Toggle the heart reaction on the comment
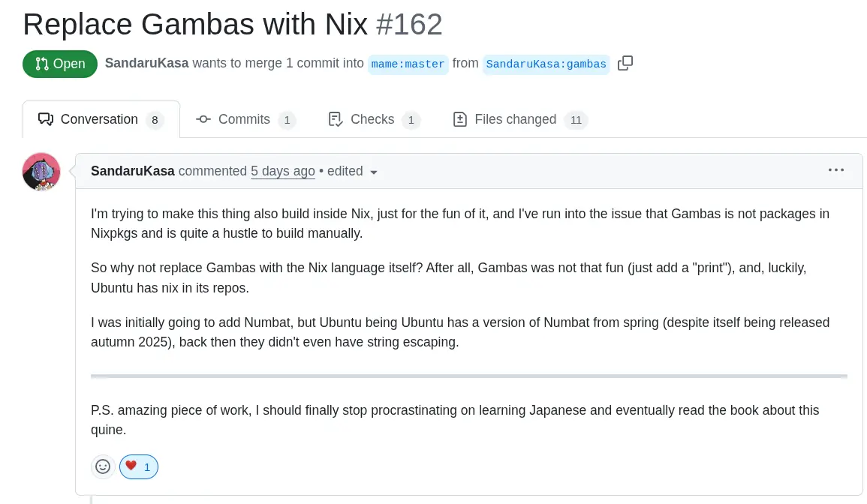Viewport: 867px width, 504px height. pyautogui.click(x=138, y=466)
